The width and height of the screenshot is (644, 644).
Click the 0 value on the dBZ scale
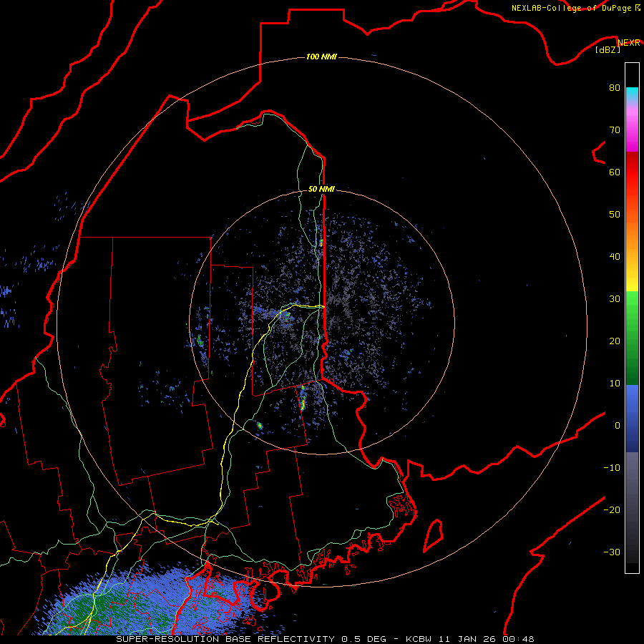tap(618, 426)
